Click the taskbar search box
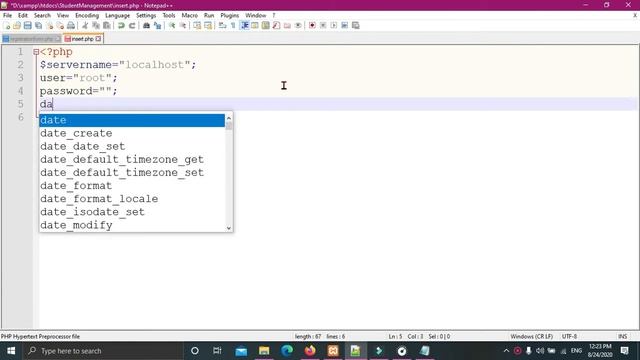The image size is (640, 360). click(102, 351)
